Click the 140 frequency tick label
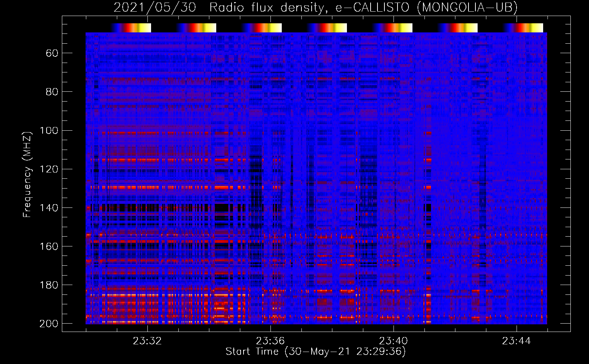 pos(49,207)
